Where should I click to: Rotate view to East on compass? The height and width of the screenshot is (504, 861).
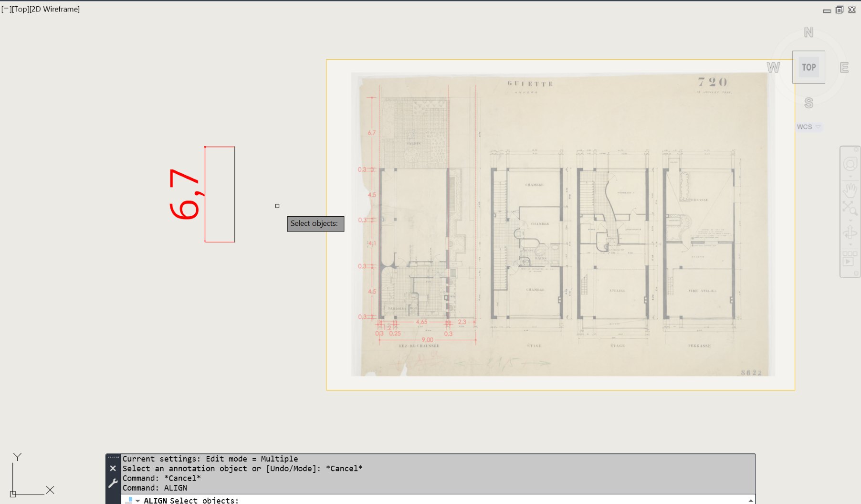(844, 67)
